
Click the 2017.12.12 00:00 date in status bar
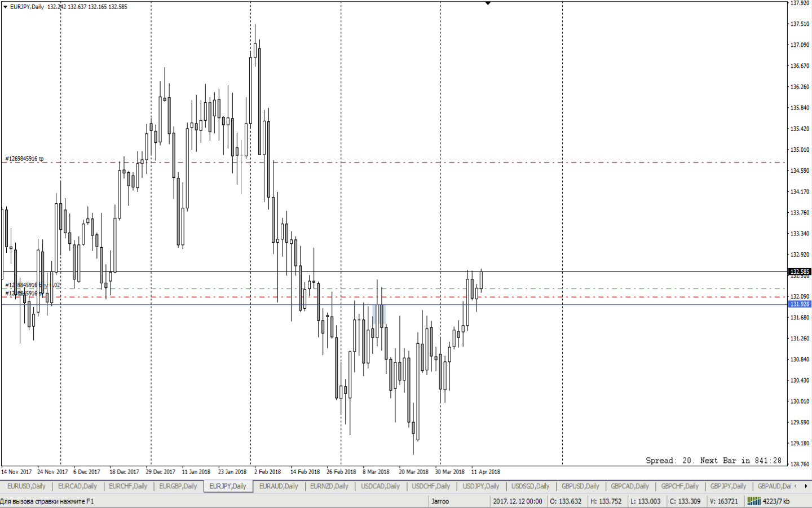518,501
